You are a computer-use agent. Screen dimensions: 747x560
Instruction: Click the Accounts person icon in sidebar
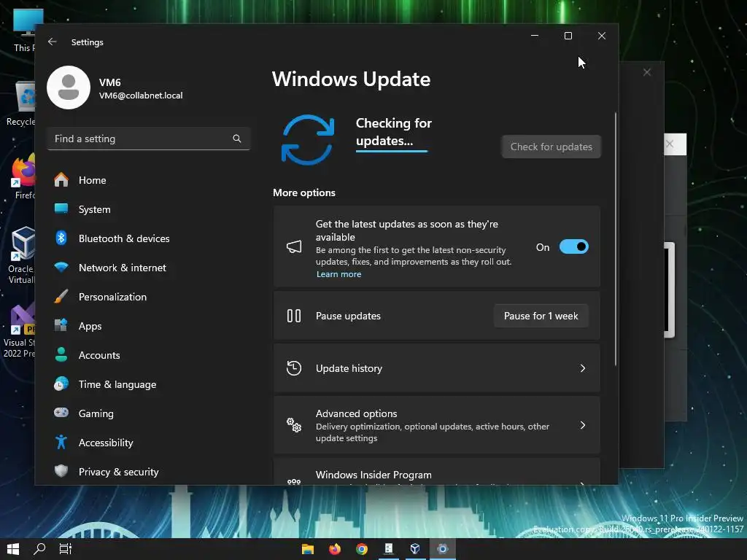[61, 355]
